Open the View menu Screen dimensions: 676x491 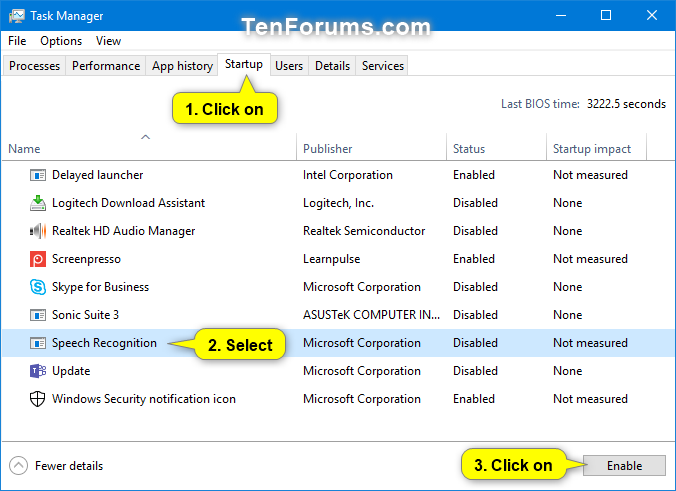108,41
